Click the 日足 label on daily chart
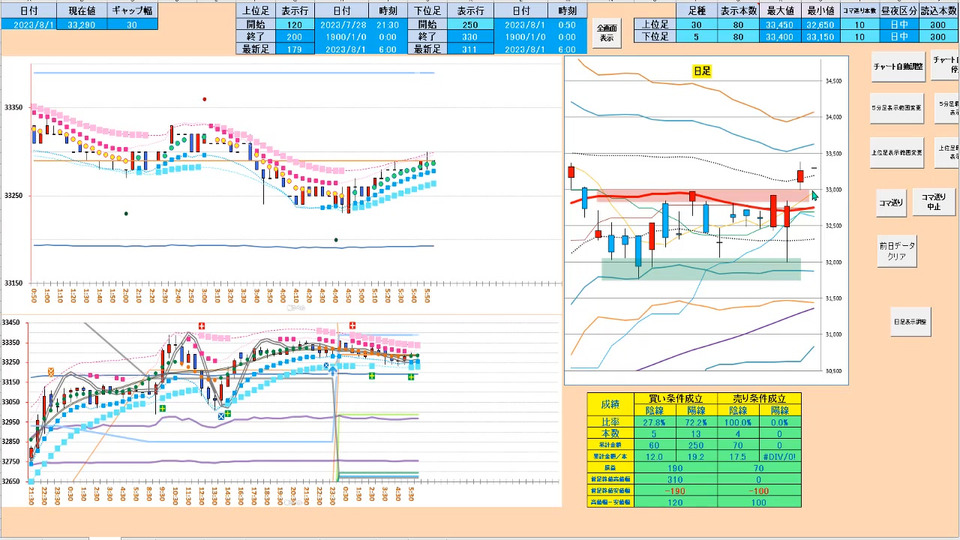Image resolution: width=960 pixels, height=540 pixels. coord(702,71)
